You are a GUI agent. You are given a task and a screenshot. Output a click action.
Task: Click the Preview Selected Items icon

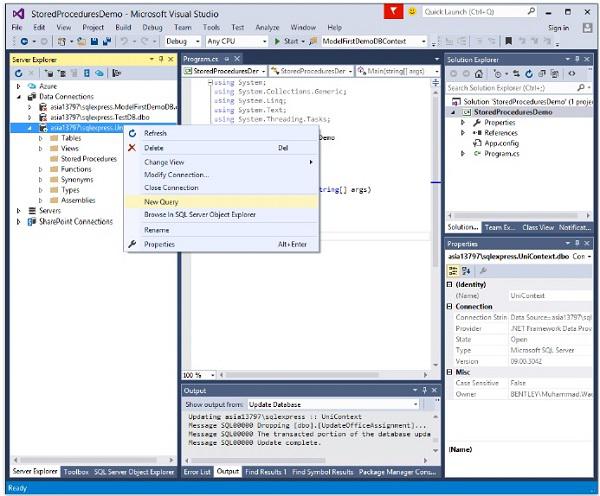(572, 74)
